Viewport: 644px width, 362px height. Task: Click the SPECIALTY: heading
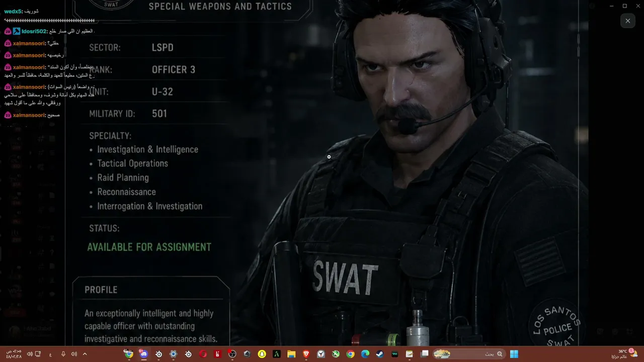tap(110, 136)
